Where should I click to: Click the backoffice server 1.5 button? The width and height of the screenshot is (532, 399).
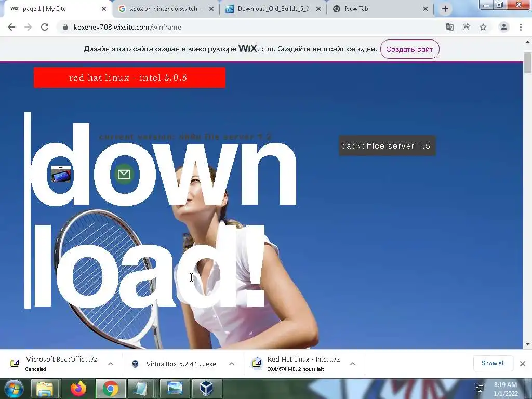click(387, 146)
